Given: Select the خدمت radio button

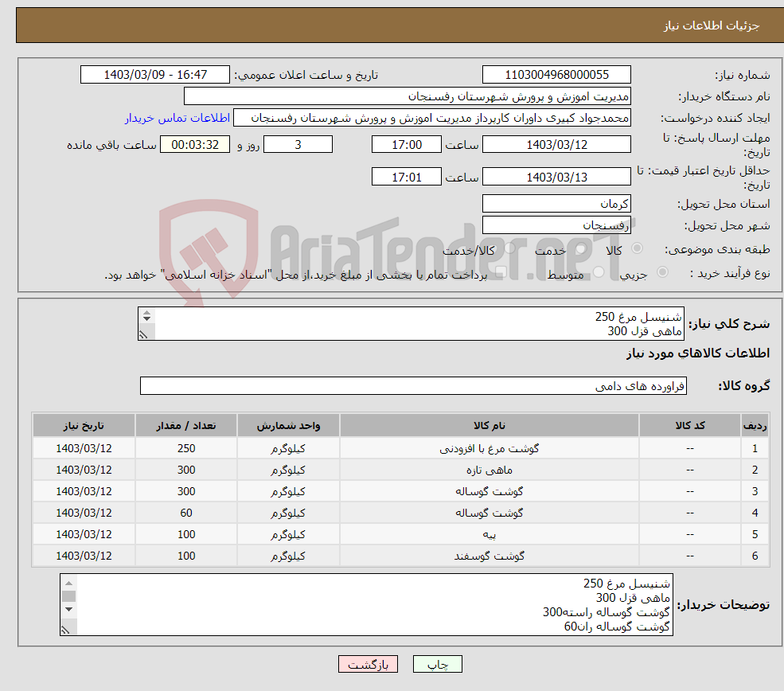Looking at the screenshot, I should pos(580,248).
